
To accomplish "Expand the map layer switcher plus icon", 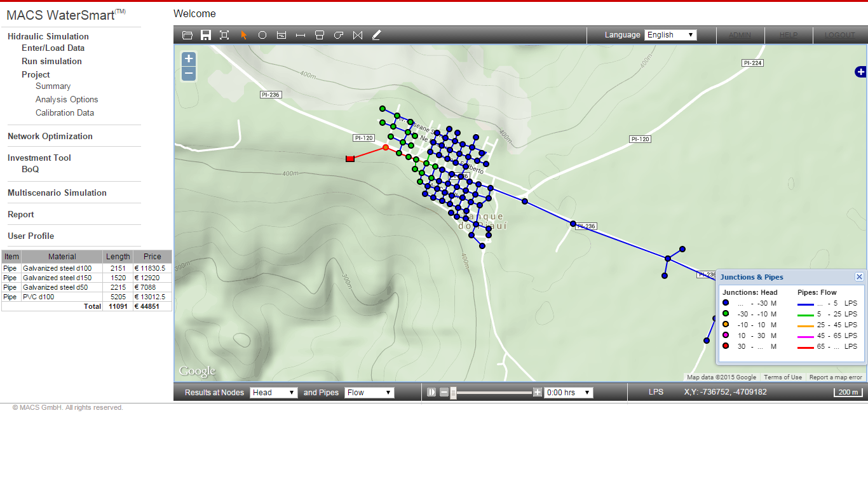I will coord(860,72).
